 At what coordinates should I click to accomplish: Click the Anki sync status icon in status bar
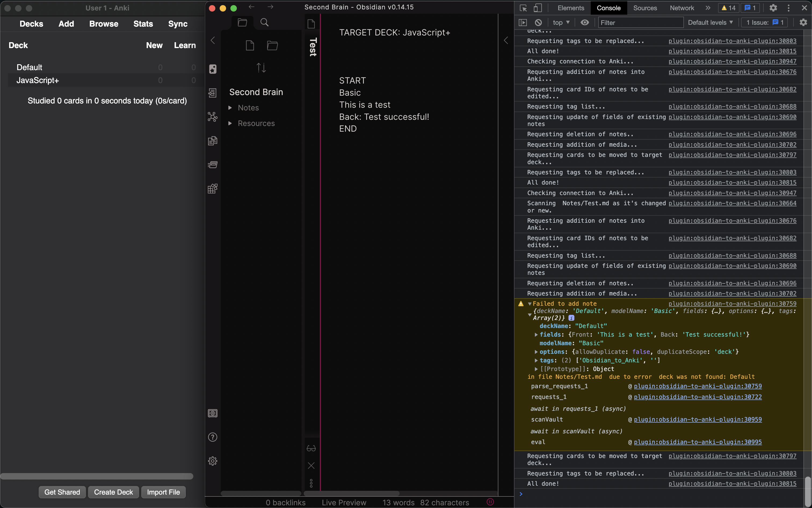tap(490, 502)
